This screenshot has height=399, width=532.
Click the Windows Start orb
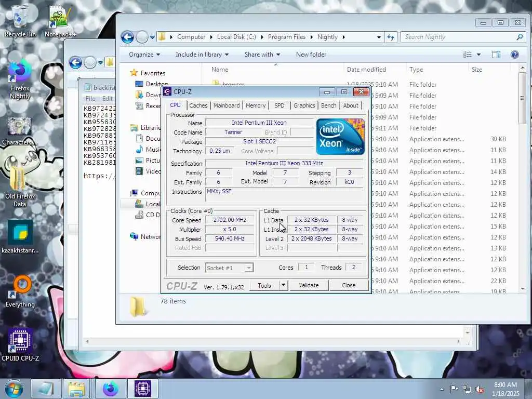coord(14,389)
